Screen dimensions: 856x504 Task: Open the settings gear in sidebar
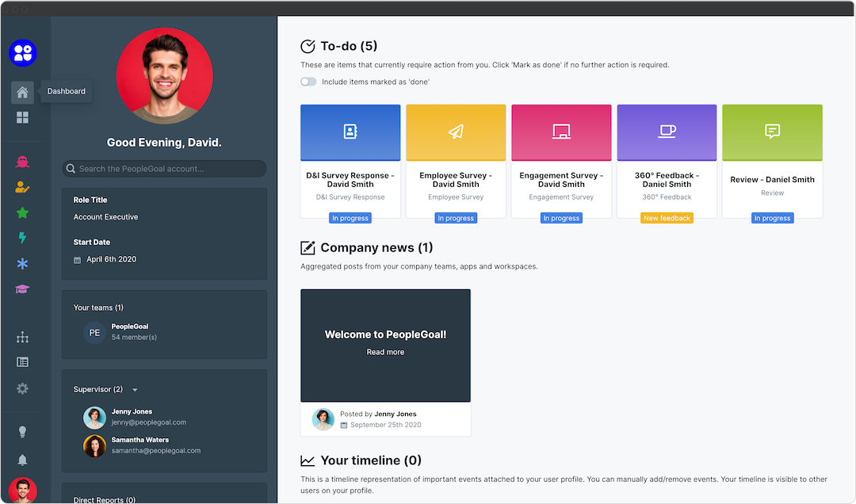pyautogui.click(x=22, y=388)
